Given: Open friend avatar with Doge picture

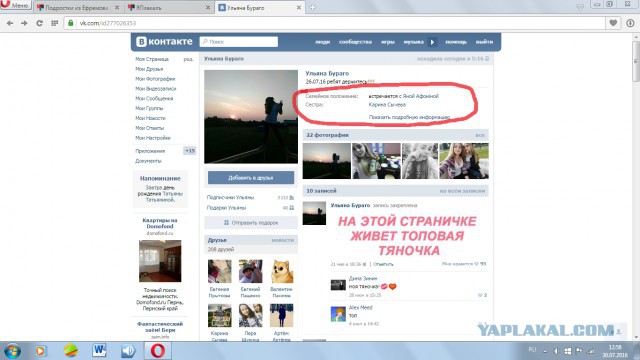Looking at the screenshot, I should 282,271.
